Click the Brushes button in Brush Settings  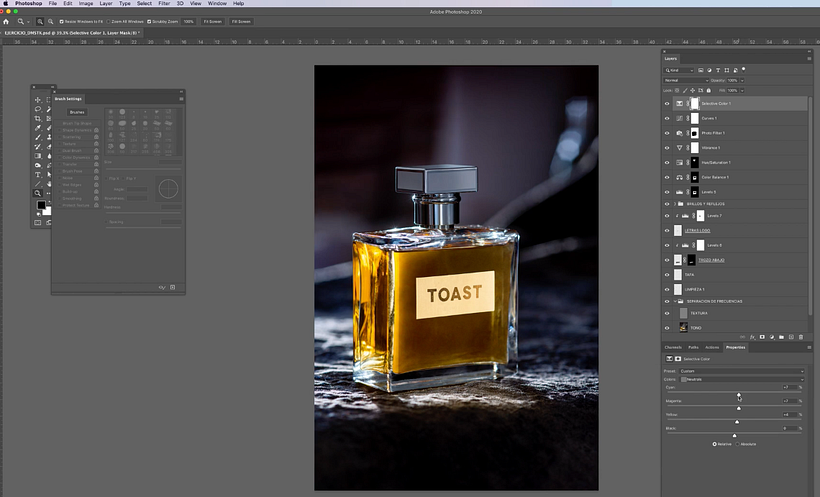click(x=76, y=113)
